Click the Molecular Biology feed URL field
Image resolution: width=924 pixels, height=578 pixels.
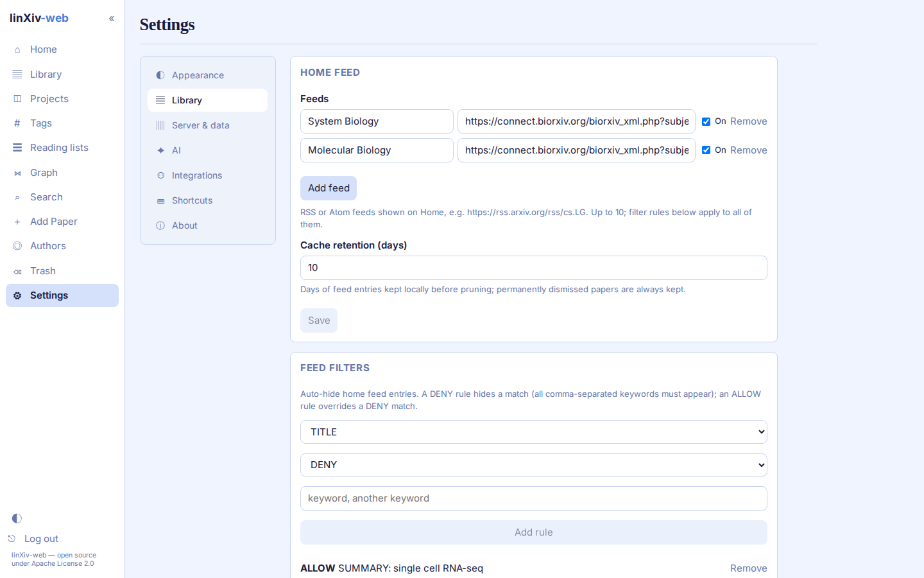coord(576,150)
